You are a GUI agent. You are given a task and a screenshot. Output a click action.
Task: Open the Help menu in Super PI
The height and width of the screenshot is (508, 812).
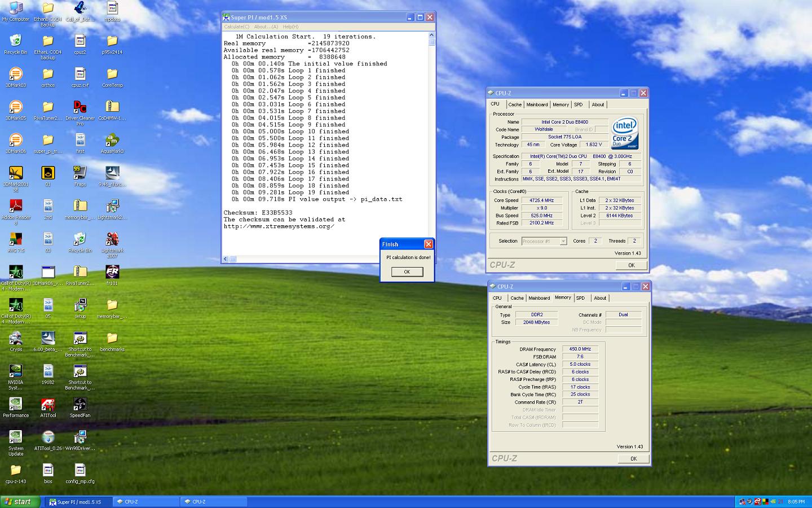[x=290, y=27]
